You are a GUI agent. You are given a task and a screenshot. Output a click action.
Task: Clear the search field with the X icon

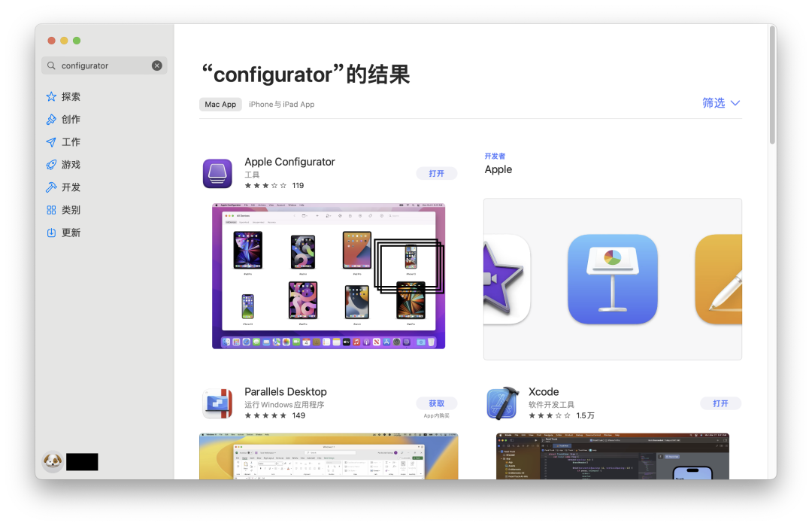click(157, 65)
